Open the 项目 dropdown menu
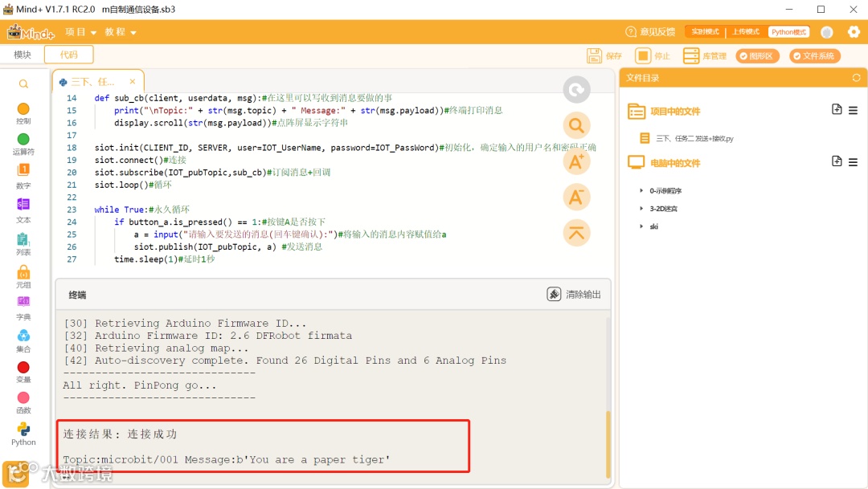Screen dimensions: 868x489 (x=81, y=32)
